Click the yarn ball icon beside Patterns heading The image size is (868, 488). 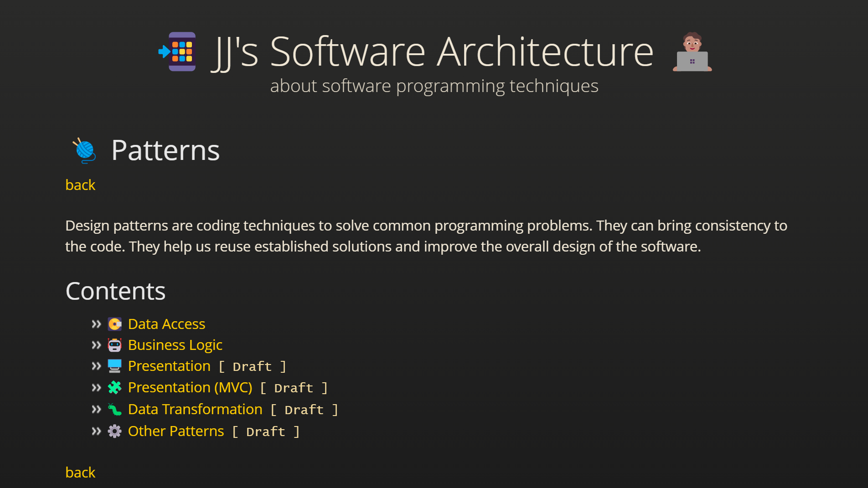coord(85,150)
